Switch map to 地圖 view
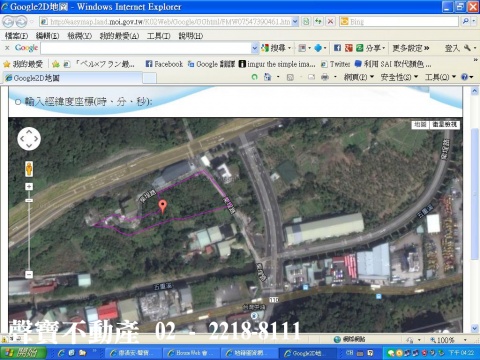The width and height of the screenshot is (480, 360). point(420,125)
